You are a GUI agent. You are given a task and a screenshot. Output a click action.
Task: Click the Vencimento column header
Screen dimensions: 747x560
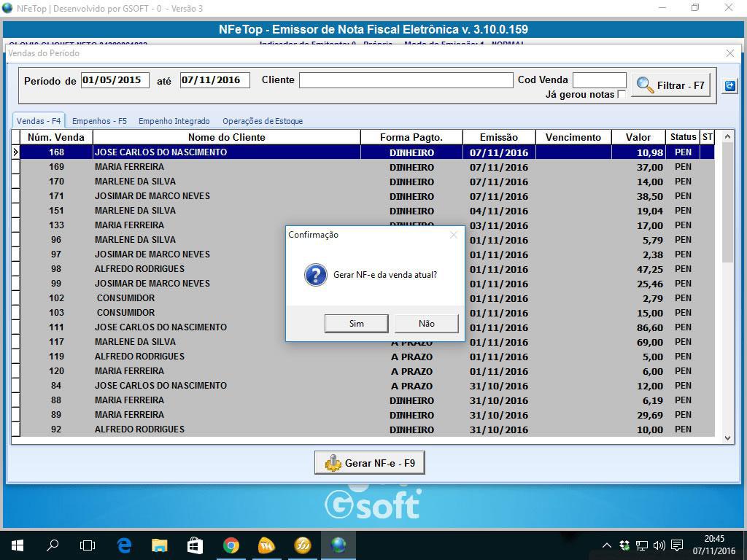(573, 137)
